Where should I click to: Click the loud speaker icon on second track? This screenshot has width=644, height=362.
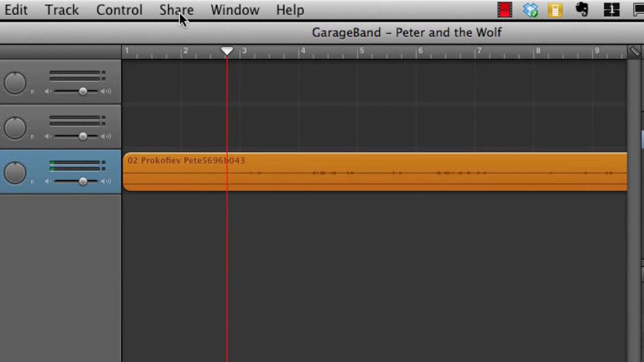click(x=106, y=136)
